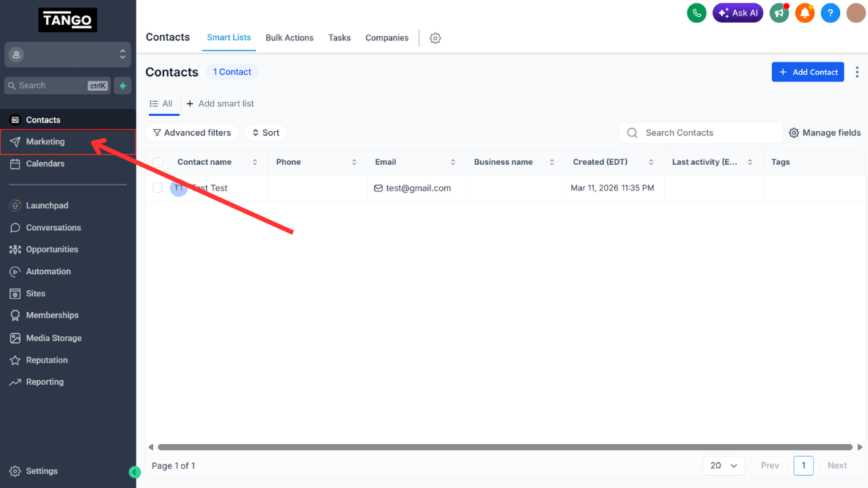
Task: Select page 1 button
Action: (x=803, y=466)
